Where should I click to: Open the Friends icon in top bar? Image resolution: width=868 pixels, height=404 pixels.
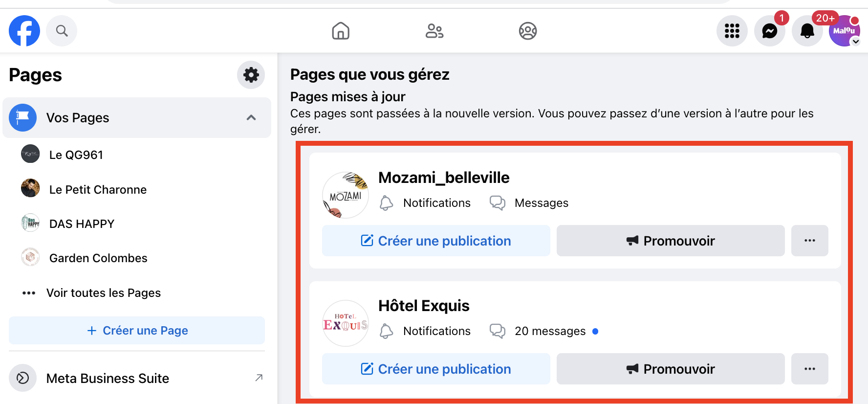(x=434, y=31)
